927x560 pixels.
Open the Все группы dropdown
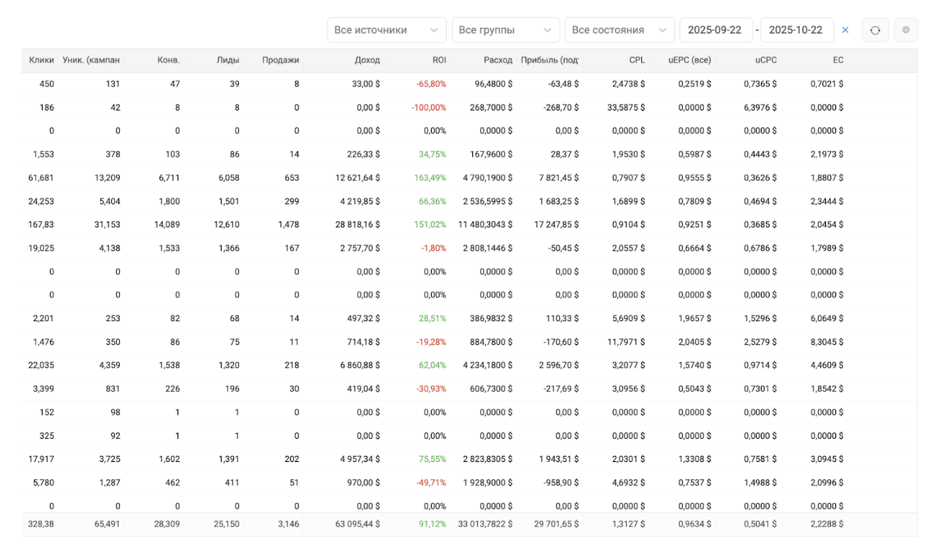(x=505, y=30)
